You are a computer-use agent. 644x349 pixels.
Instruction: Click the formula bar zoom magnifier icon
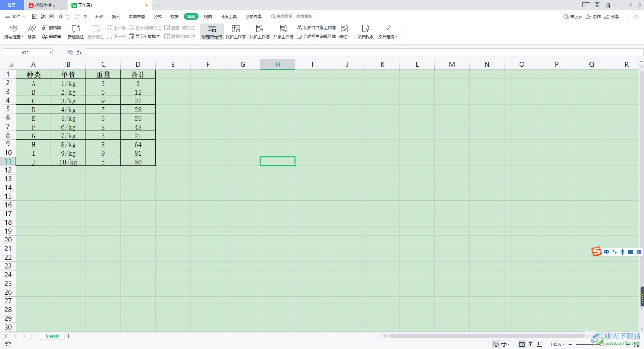point(70,52)
